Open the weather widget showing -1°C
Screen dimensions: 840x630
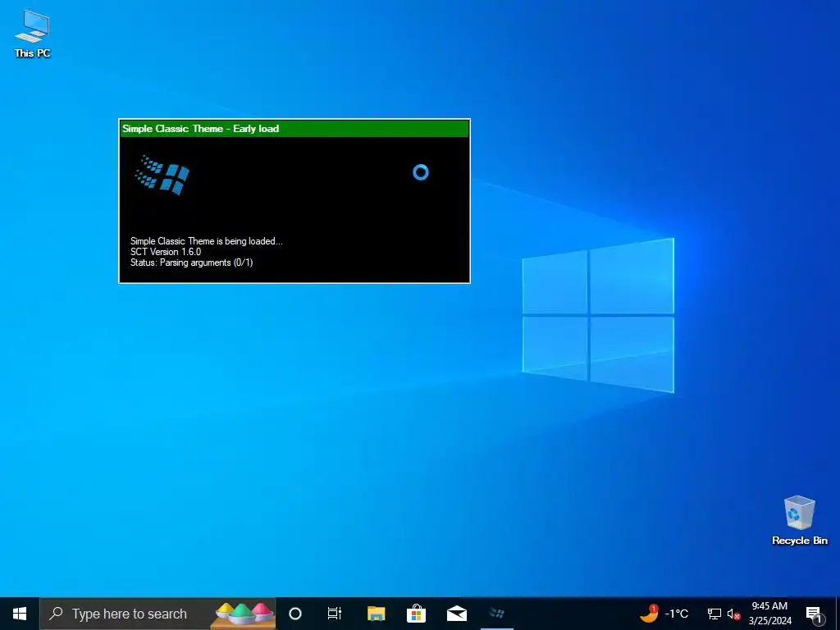(664, 614)
